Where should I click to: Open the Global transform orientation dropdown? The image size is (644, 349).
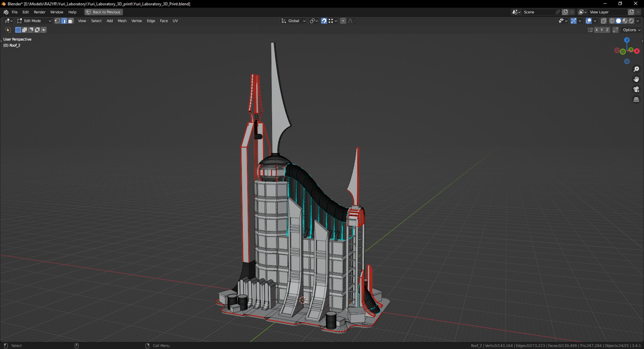point(293,21)
